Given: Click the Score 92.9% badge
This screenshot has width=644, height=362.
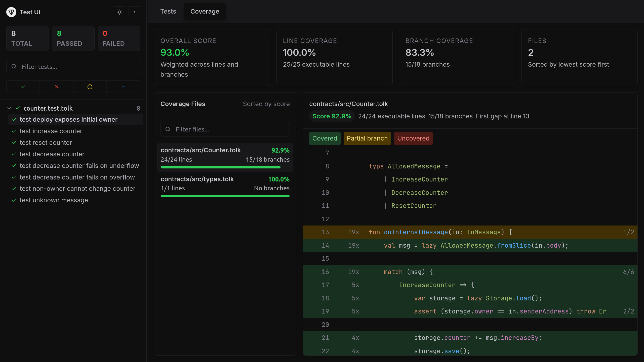Looking at the screenshot, I should (x=332, y=116).
